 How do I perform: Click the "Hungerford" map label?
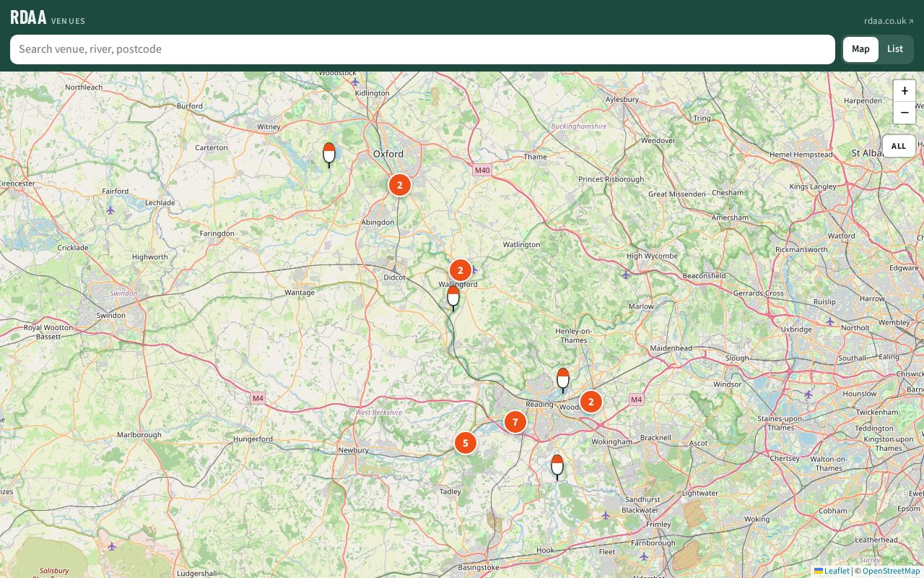click(253, 439)
